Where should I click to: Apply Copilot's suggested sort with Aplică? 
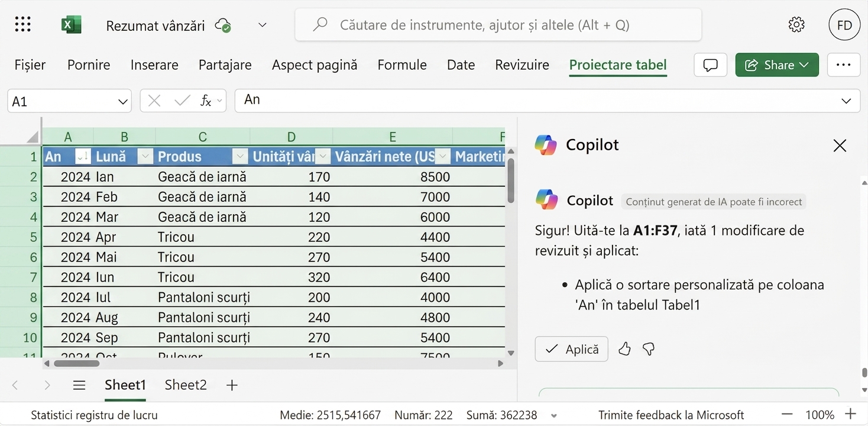coord(571,349)
